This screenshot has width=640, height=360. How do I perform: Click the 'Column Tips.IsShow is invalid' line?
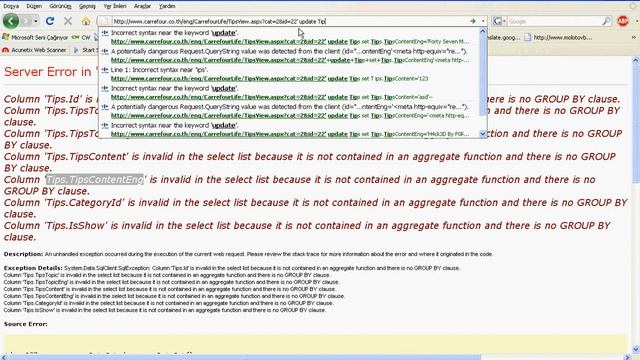pos(307,231)
